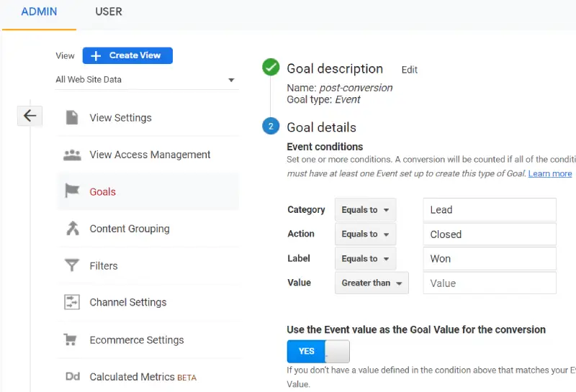Toggle Event value as Goal Value switch

318,351
